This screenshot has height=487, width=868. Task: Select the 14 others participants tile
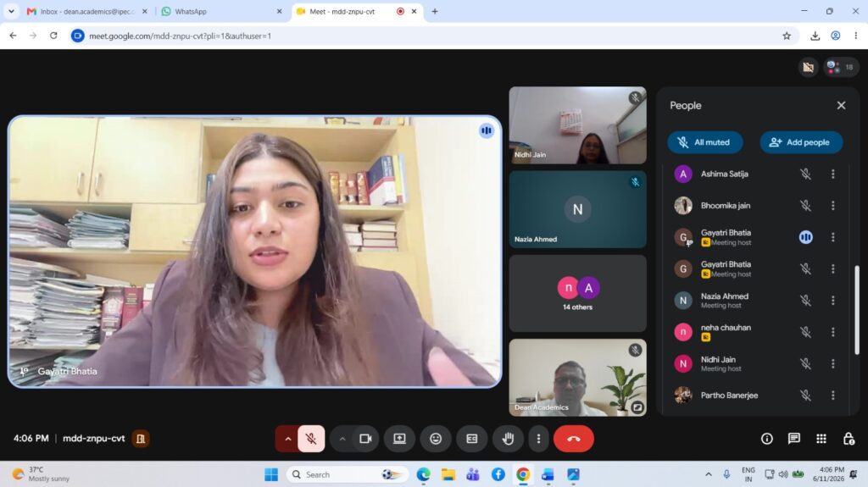(x=577, y=293)
